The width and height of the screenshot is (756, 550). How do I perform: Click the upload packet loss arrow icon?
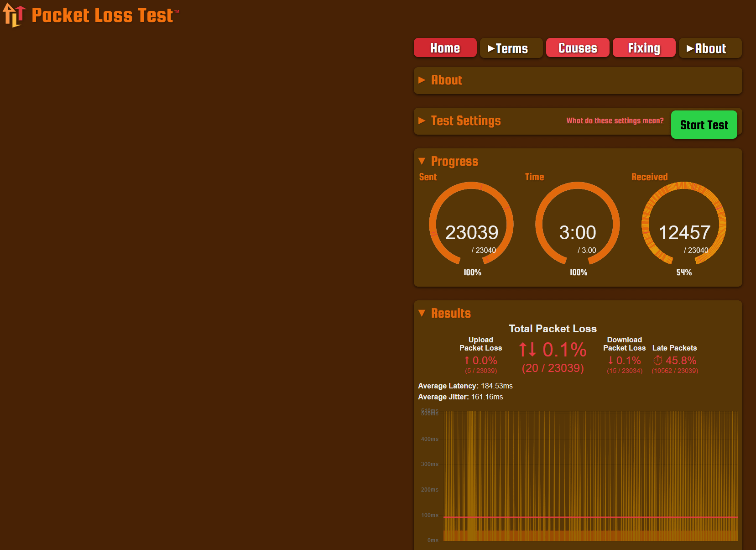(467, 361)
